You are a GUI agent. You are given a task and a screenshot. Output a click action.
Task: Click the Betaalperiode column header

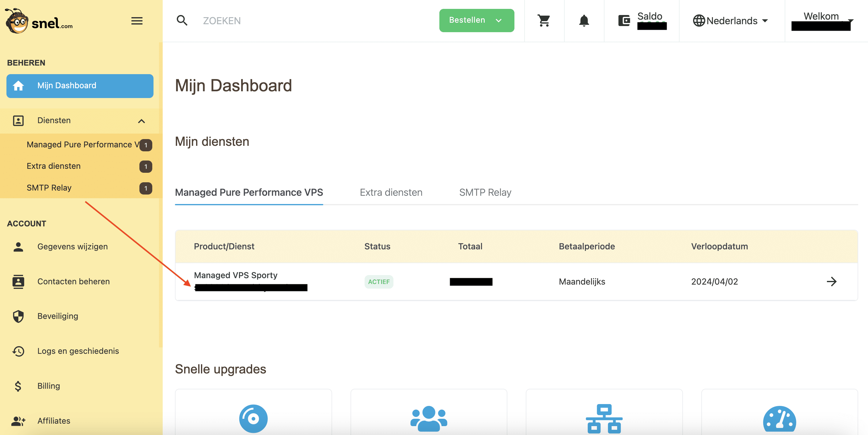point(587,246)
